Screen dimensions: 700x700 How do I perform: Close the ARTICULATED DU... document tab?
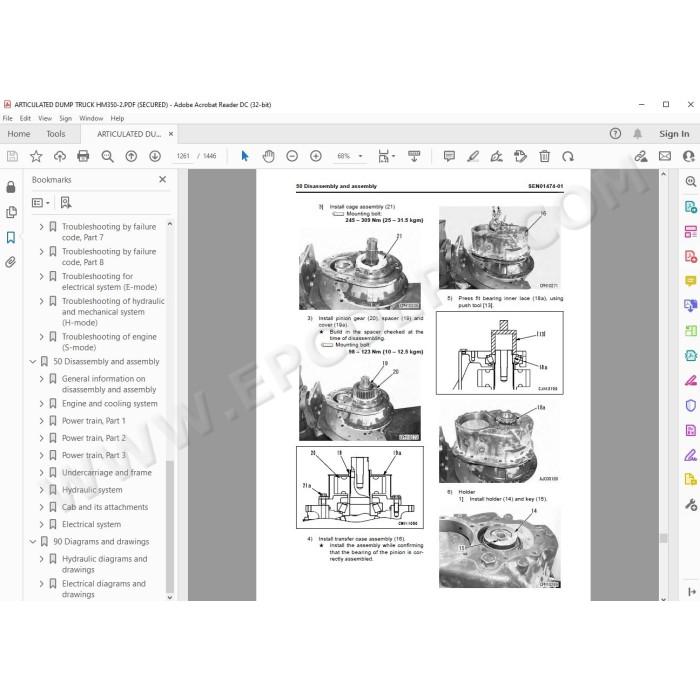171,134
